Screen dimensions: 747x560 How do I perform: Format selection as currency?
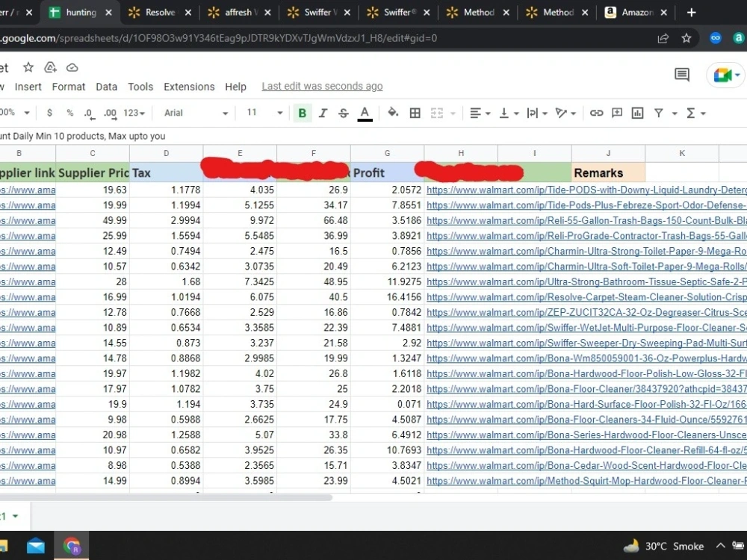(49, 113)
